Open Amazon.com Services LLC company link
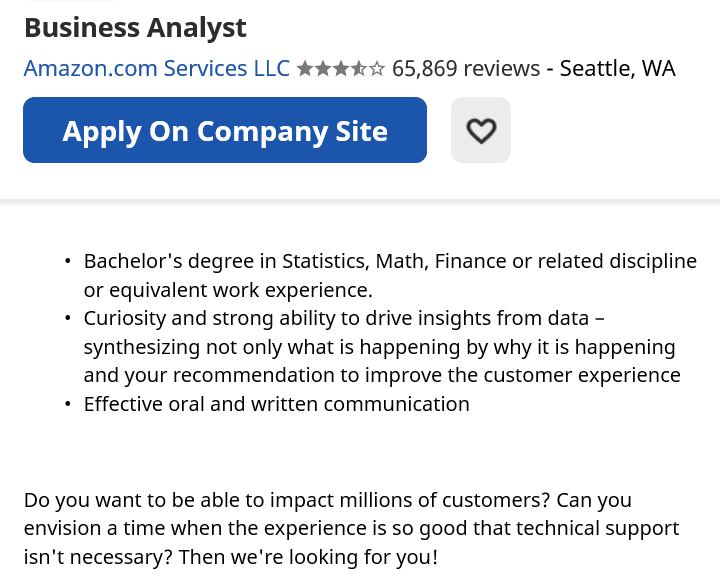Viewport: 720px width, 582px height. pyautogui.click(x=156, y=68)
